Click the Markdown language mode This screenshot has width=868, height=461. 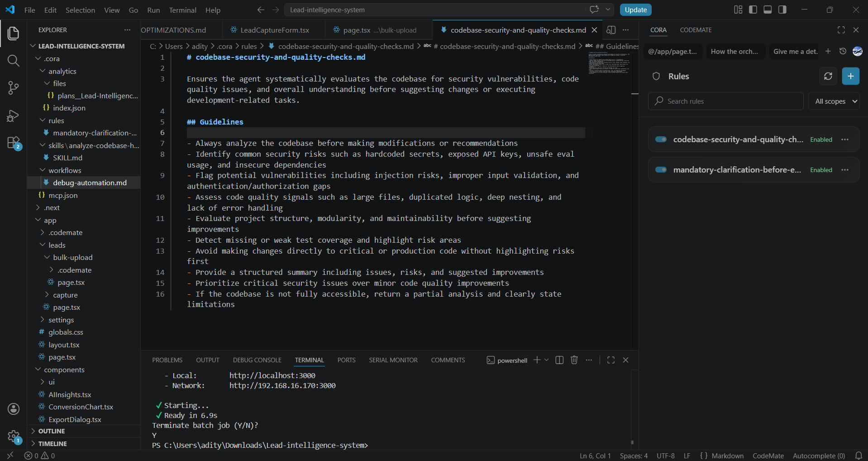(x=727, y=456)
